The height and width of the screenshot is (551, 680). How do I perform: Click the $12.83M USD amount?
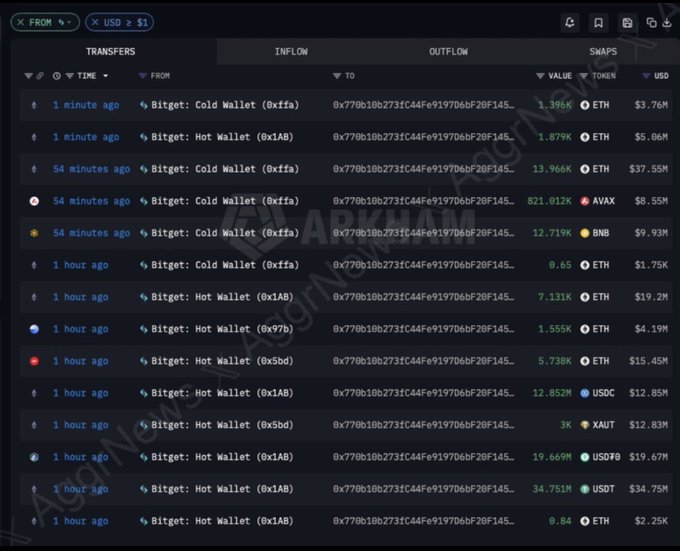tap(648, 425)
